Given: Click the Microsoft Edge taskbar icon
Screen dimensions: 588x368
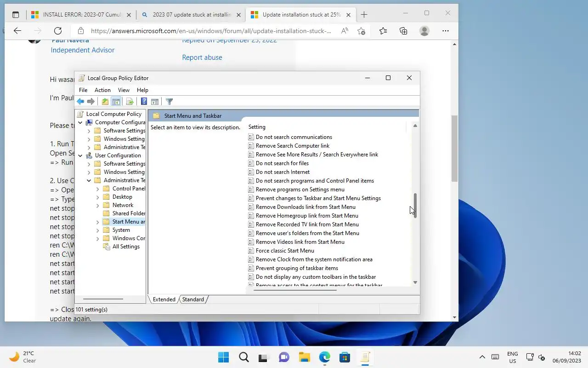Looking at the screenshot, I should (324, 357).
